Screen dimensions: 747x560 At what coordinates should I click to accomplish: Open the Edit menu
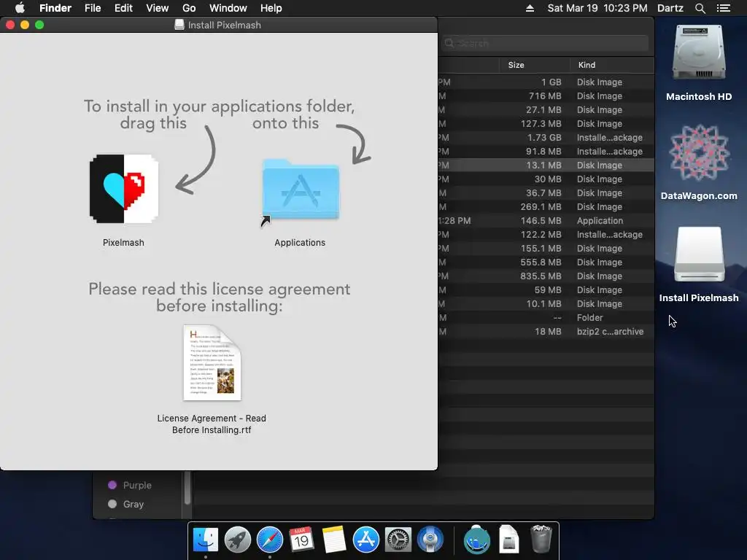click(123, 8)
